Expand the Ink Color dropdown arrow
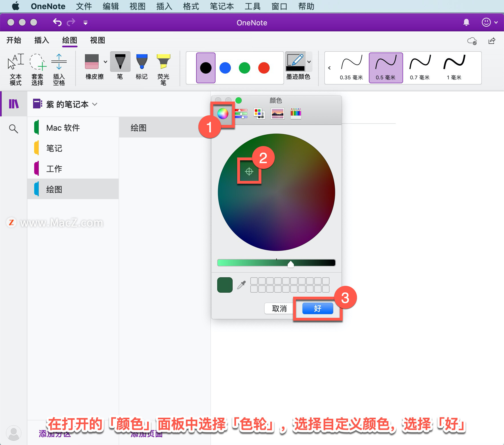Viewport: 504px width, 445px height. 309,62
